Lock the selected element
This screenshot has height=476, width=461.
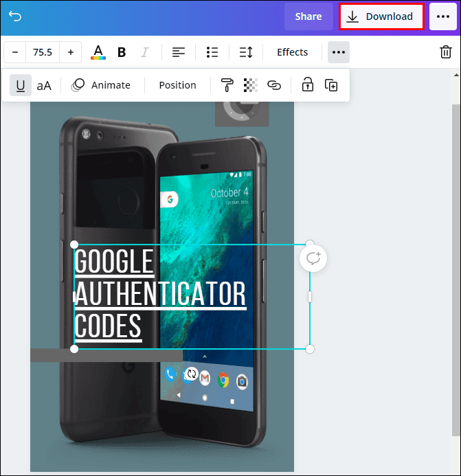click(x=307, y=85)
